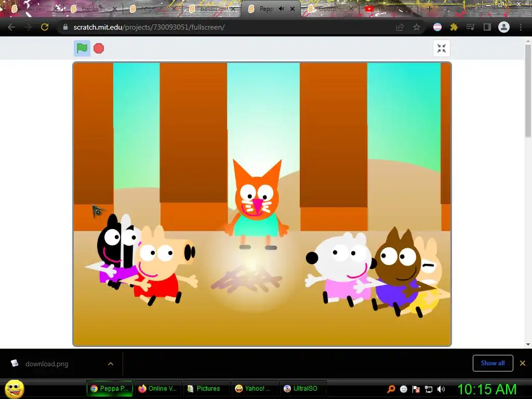The image size is (532, 399).
Task: Open the striped flag extension icon
Action: pos(437,27)
